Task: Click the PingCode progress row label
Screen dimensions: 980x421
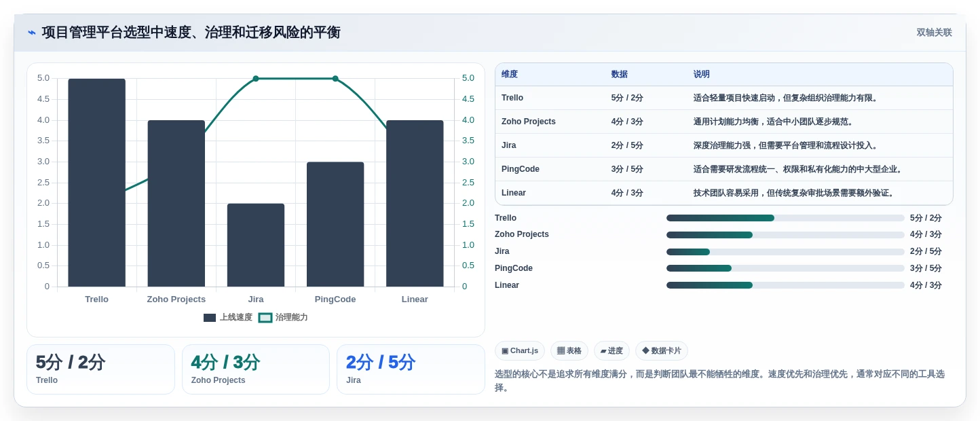Action: 514,268
